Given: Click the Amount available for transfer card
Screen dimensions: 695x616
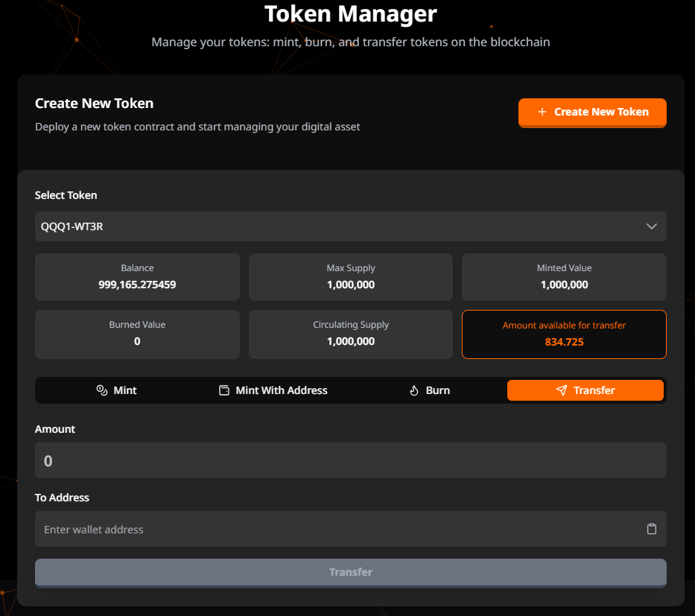Looking at the screenshot, I should pyautogui.click(x=564, y=334).
